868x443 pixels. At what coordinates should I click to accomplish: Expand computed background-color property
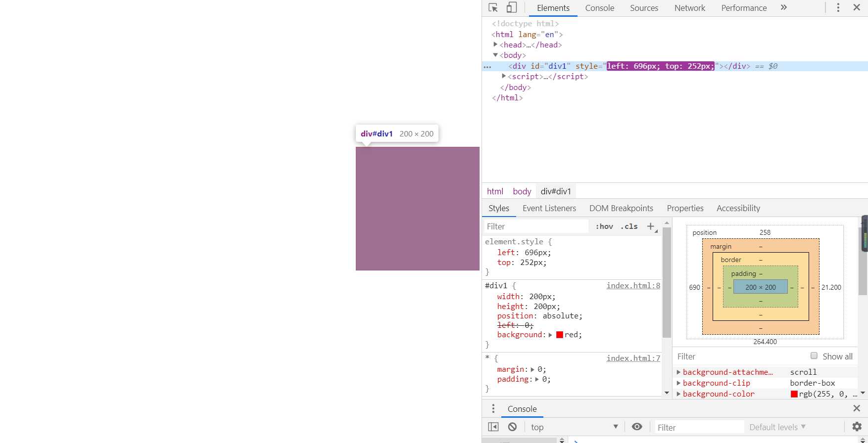click(678, 394)
